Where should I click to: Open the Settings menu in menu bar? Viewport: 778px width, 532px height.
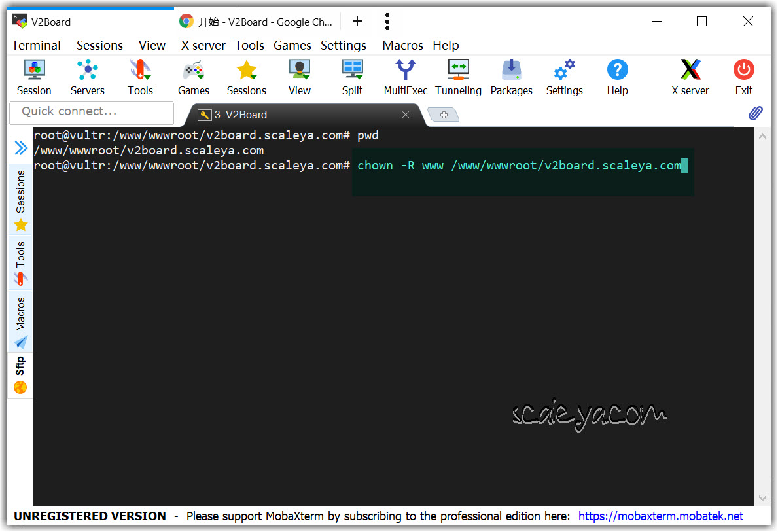[343, 45]
